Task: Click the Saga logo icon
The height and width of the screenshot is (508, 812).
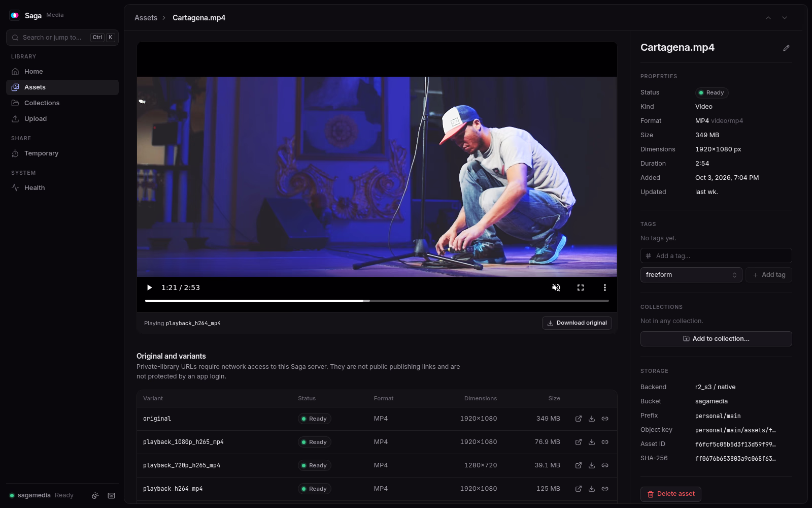Action: [x=15, y=15]
